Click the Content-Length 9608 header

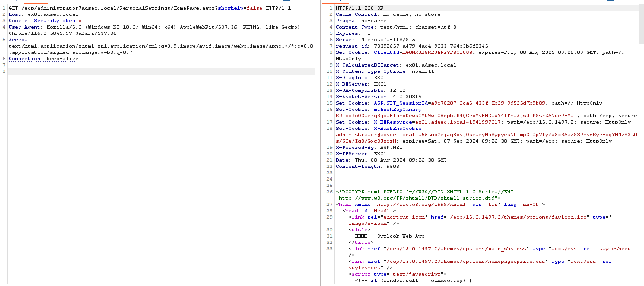point(367,167)
